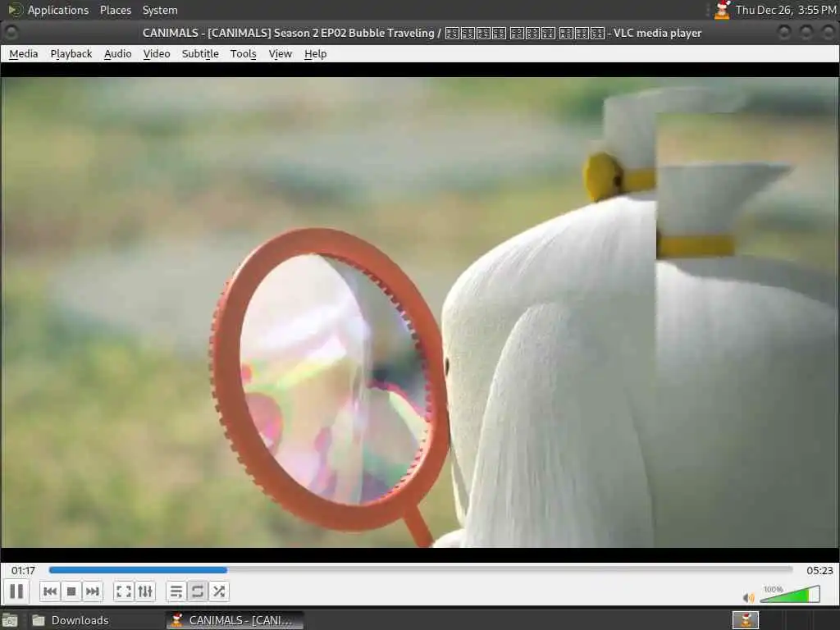The width and height of the screenshot is (840, 630).
Task: Toggle shuffle random playback
Action: pyautogui.click(x=219, y=591)
